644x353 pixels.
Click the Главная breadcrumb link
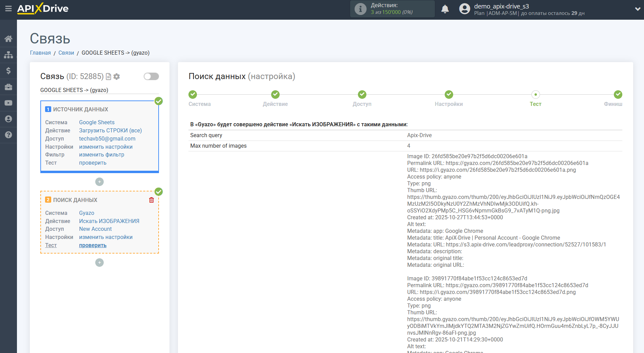pos(40,53)
